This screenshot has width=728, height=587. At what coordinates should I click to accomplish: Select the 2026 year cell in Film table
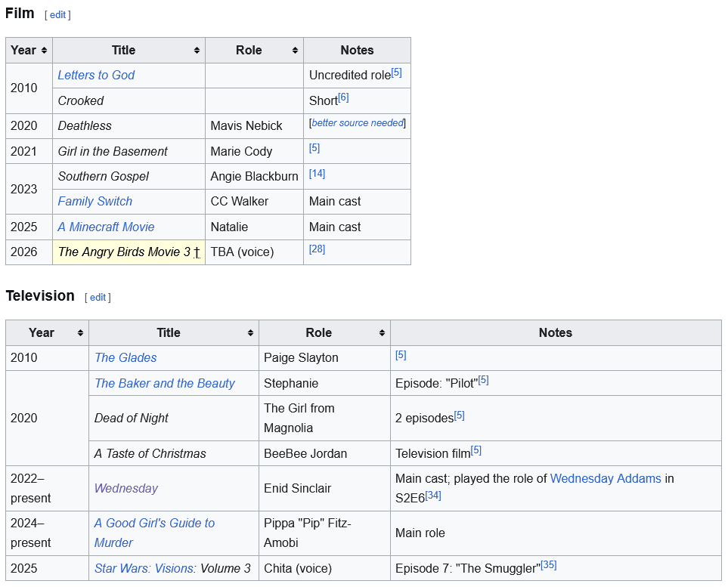coord(29,252)
